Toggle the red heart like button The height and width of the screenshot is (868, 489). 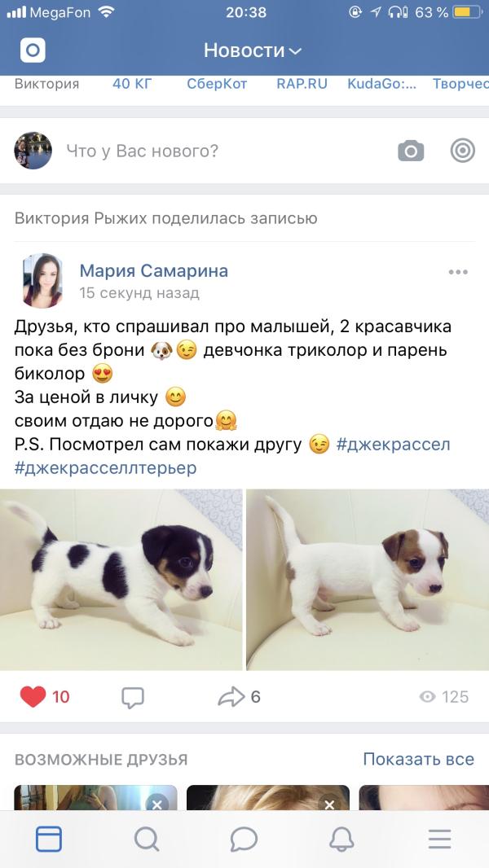pyautogui.click(x=33, y=696)
